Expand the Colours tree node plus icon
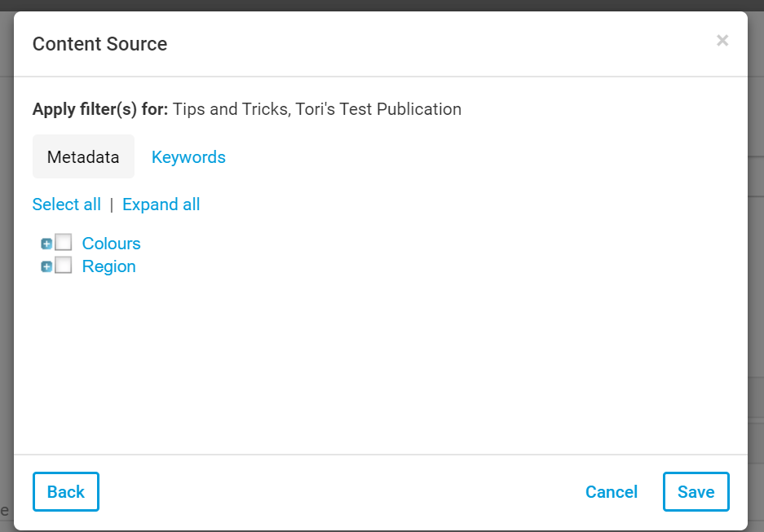The width and height of the screenshot is (764, 532). 46,244
